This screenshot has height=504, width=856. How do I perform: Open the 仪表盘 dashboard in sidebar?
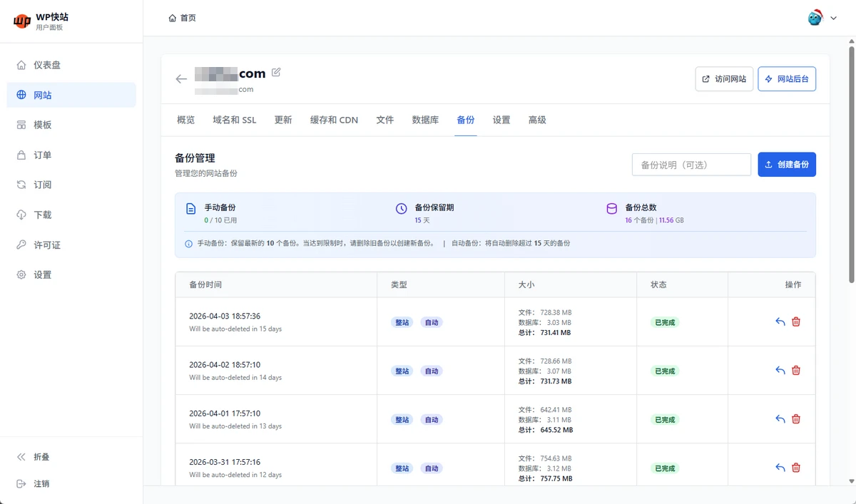[x=47, y=65]
